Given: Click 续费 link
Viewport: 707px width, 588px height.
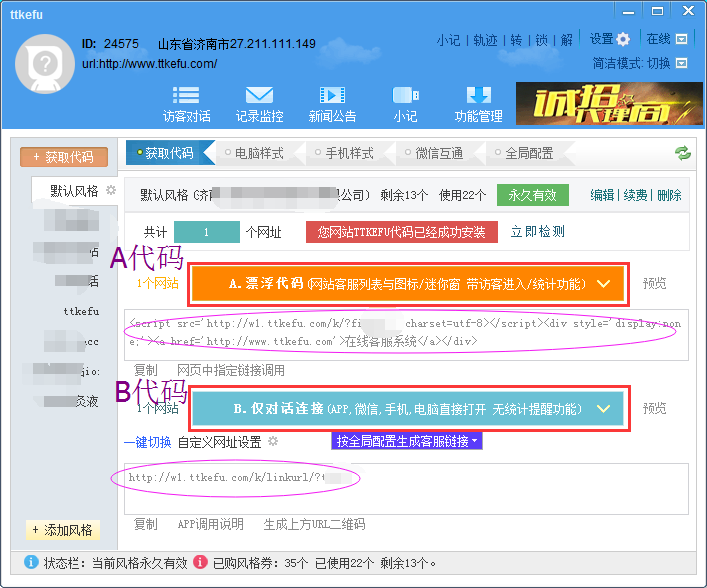Looking at the screenshot, I should pos(635,195).
